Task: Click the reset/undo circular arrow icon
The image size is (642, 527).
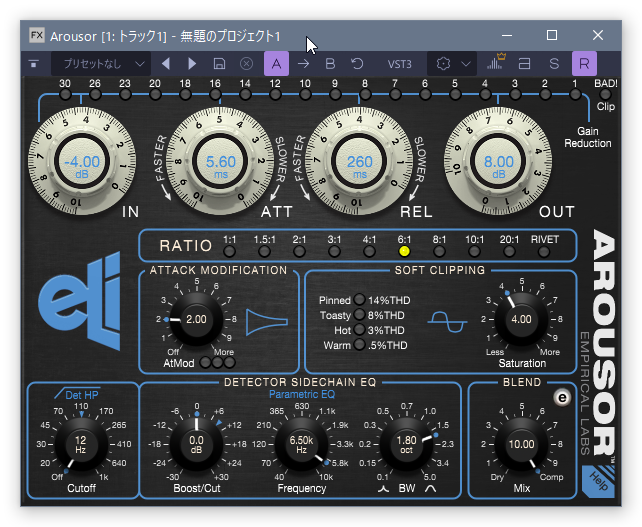Action: [x=357, y=64]
